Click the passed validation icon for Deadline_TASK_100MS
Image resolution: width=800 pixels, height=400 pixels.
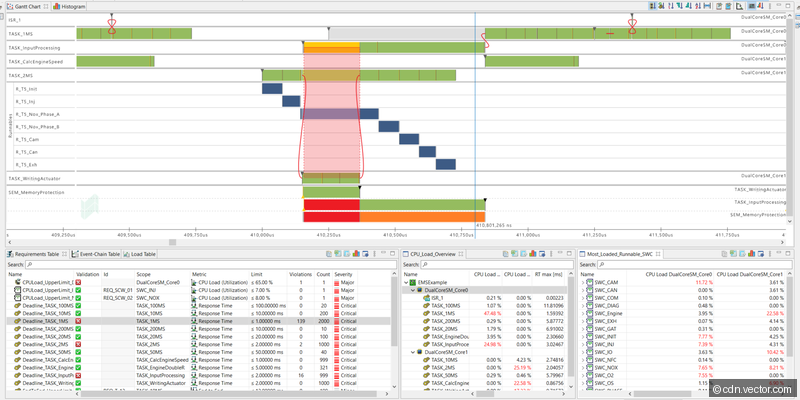pos(78,304)
